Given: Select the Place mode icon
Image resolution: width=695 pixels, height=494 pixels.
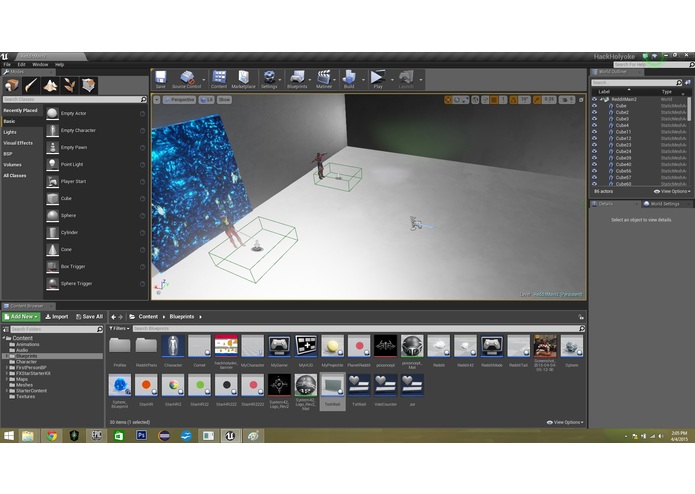Looking at the screenshot, I should pyautogui.click(x=12, y=85).
